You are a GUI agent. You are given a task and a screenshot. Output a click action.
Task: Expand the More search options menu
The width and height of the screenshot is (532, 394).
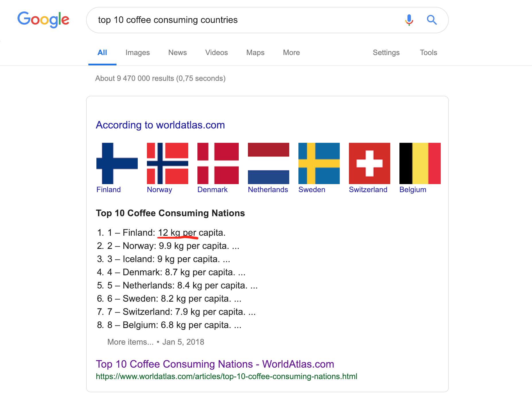[291, 52]
